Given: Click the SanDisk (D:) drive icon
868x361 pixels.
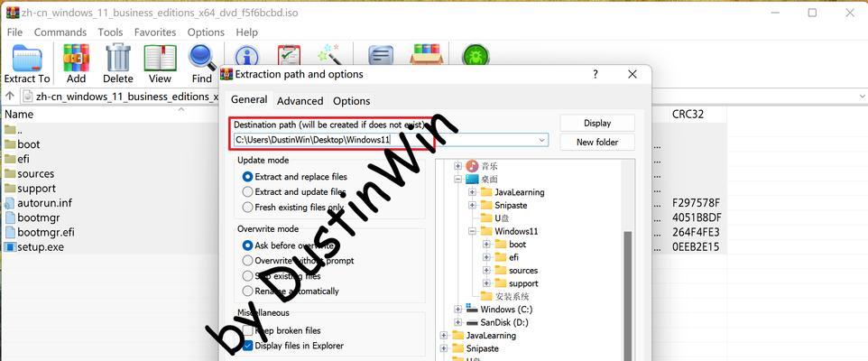Looking at the screenshot, I should [x=472, y=322].
